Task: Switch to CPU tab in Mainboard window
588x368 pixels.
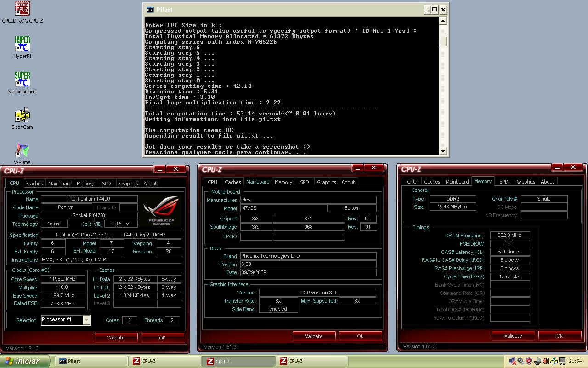Action: (213, 182)
